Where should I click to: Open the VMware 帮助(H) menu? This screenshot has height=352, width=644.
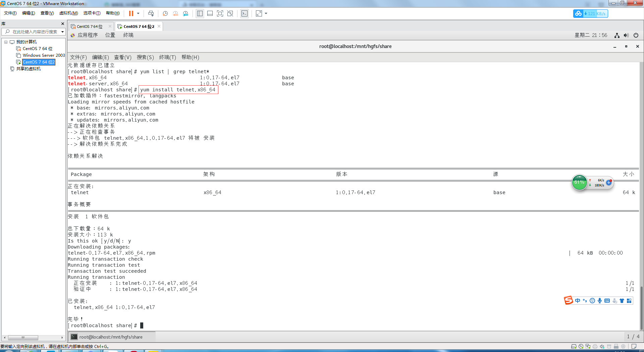[113, 13]
